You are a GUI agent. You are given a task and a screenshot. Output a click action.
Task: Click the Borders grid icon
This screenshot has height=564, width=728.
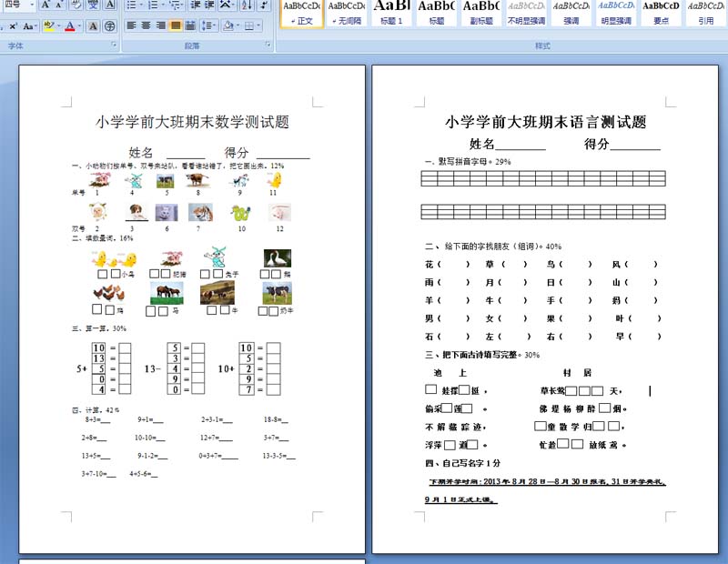[x=248, y=25]
